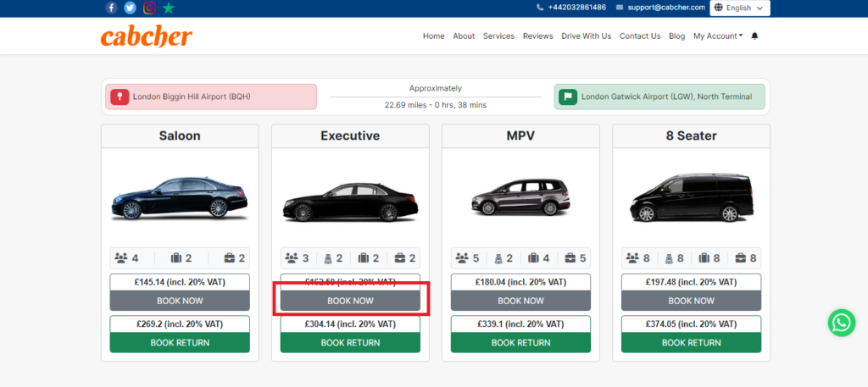
Task: Click the MPV price £180.04
Action: click(x=521, y=282)
